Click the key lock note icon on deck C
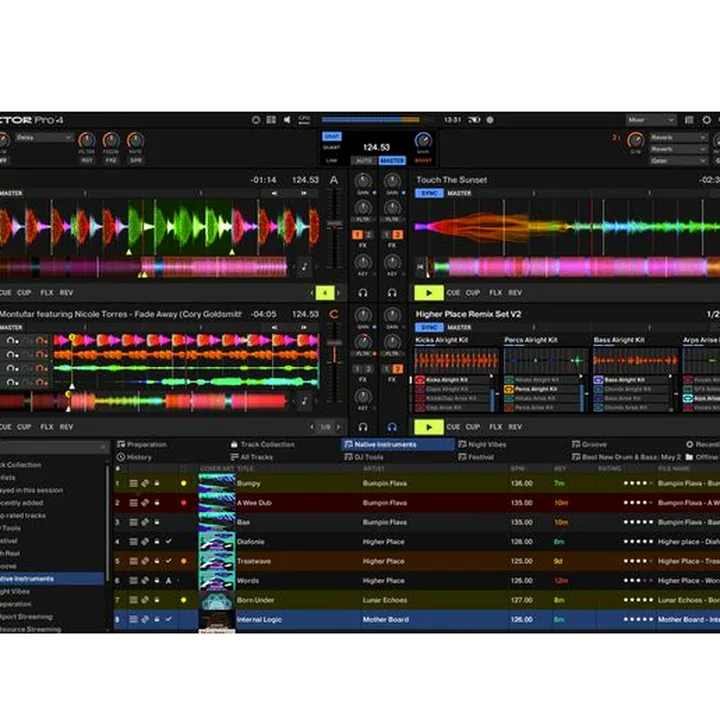Image resolution: width=720 pixels, height=720 pixels. 304,401
